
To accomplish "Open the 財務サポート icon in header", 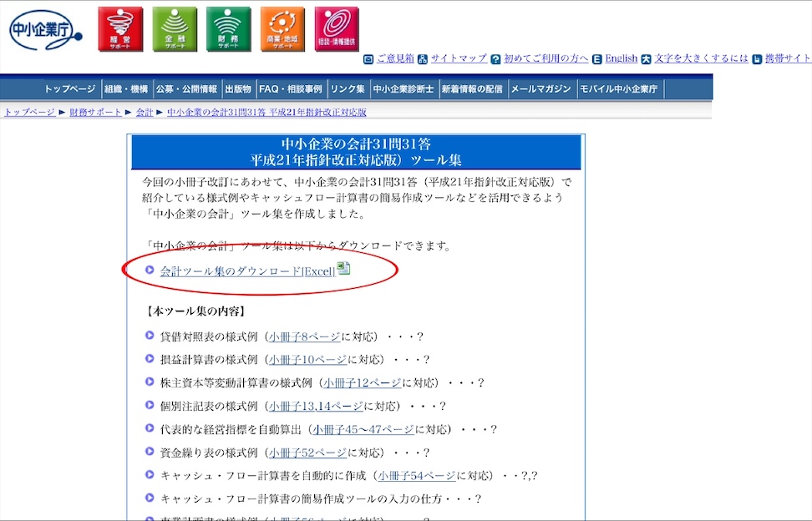I will click(x=228, y=29).
